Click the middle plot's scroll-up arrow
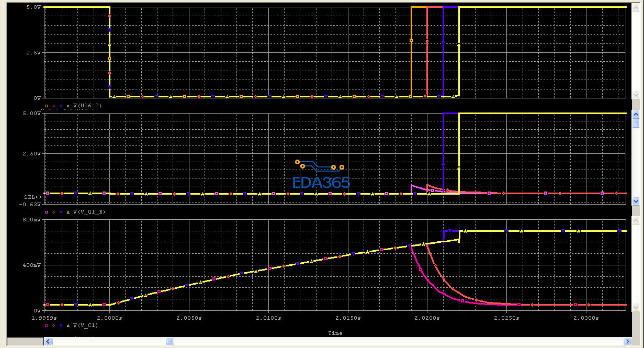The width and height of the screenshot is (644, 348). (x=636, y=114)
